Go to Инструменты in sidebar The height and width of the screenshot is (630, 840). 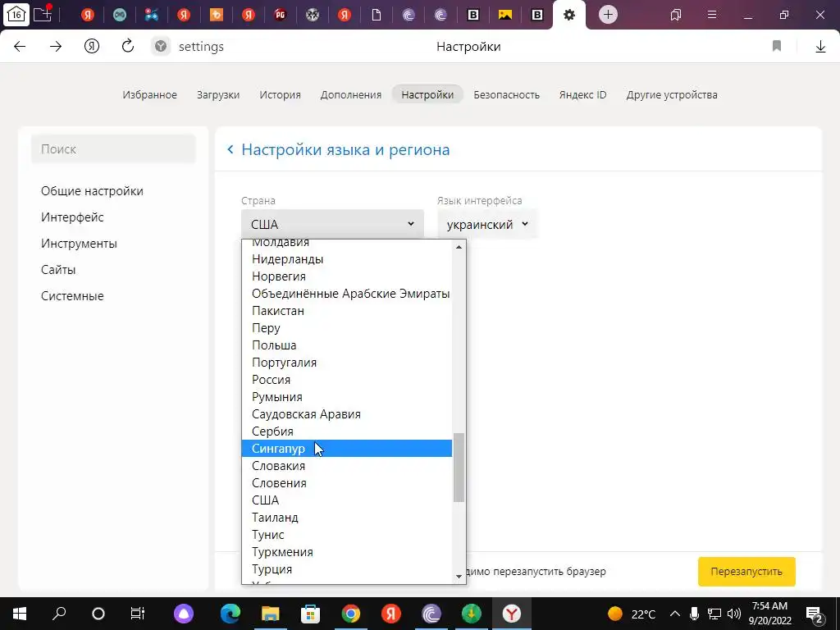(79, 244)
